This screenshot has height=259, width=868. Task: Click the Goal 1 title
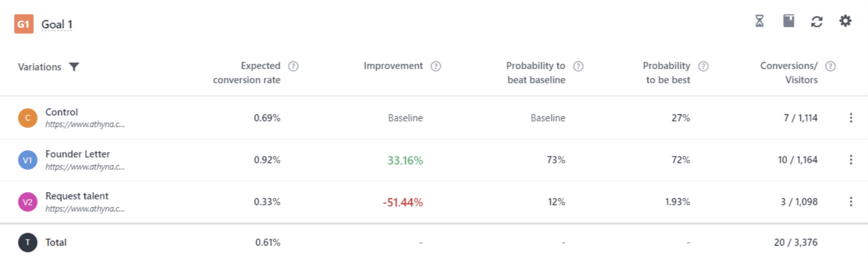click(x=57, y=25)
